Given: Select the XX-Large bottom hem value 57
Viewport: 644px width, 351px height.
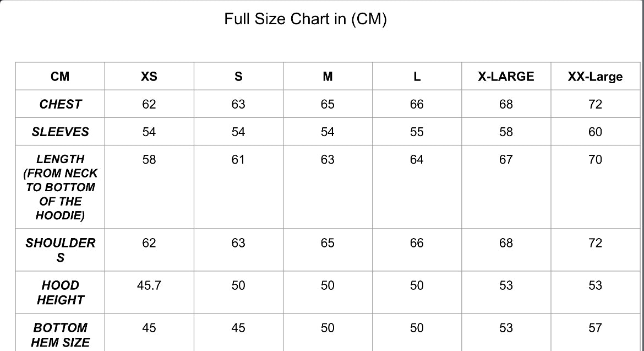Looking at the screenshot, I should click(595, 328).
